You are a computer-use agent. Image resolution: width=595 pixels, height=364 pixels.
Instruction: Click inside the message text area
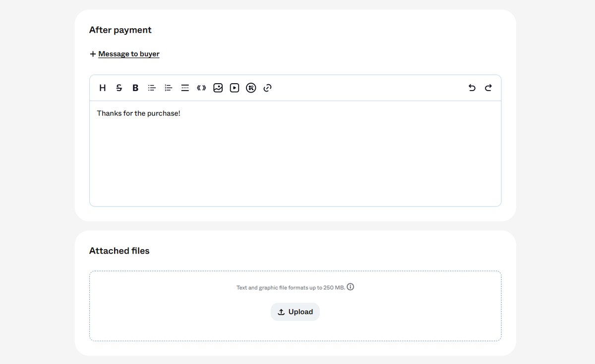tap(295, 154)
